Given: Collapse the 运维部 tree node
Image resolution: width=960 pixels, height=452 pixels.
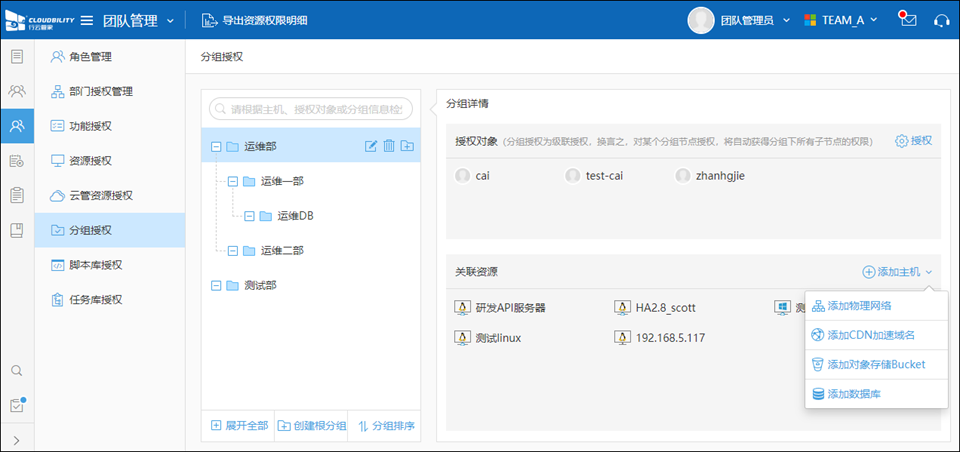Looking at the screenshot, I should 216,147.
